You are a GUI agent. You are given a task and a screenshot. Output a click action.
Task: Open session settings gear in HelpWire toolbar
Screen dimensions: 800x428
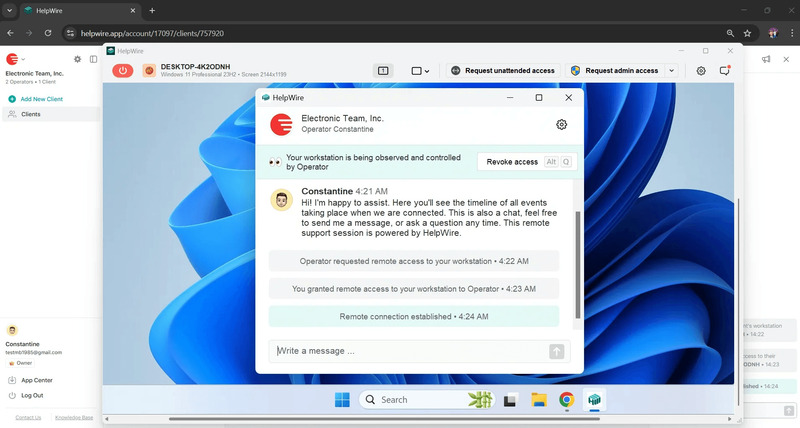coord(701,71)
